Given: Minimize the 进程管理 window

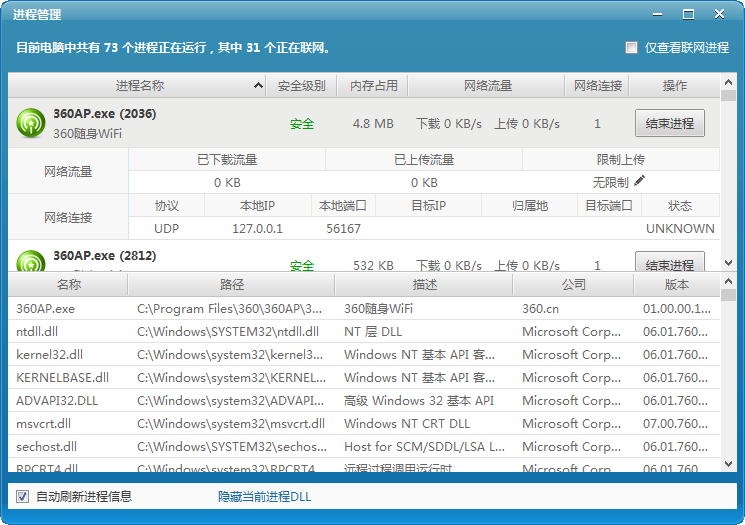Looking at the screenshot, I should (x=658, y=14).
